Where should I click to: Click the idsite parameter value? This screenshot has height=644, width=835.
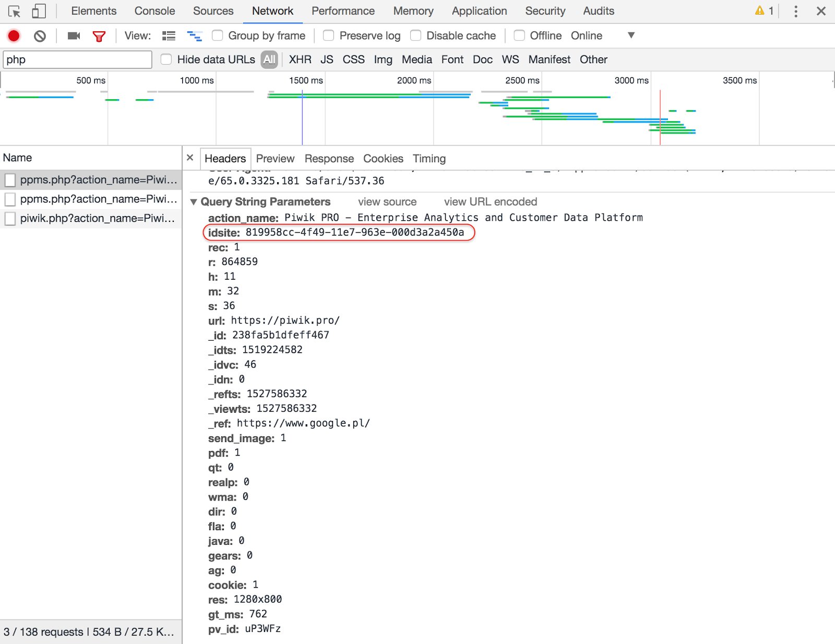(355, 232)
